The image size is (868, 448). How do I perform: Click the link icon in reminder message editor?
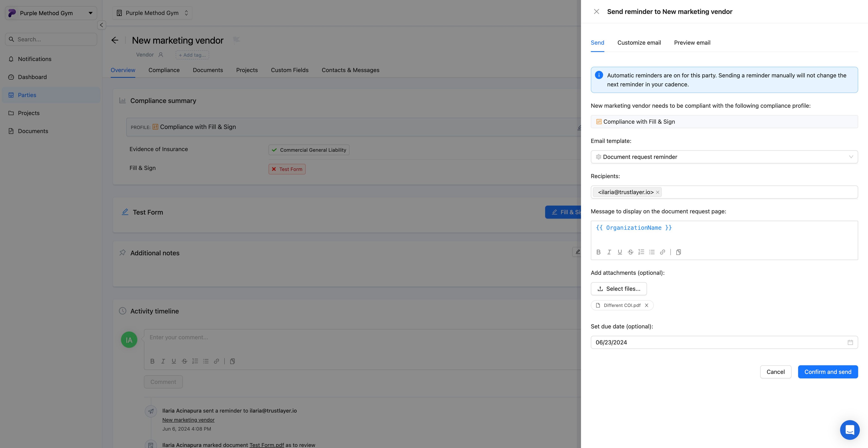(x=663, y=252)
